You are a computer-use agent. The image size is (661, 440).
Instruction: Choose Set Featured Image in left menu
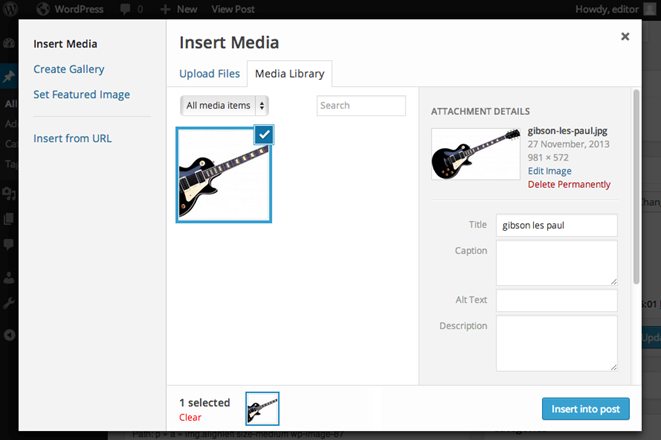[x=82, y=94]
